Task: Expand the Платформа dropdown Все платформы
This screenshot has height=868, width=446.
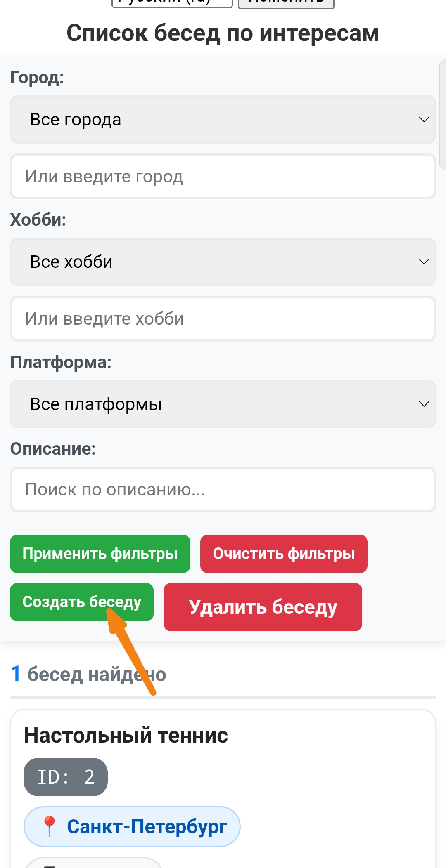Action: [223, 404]
